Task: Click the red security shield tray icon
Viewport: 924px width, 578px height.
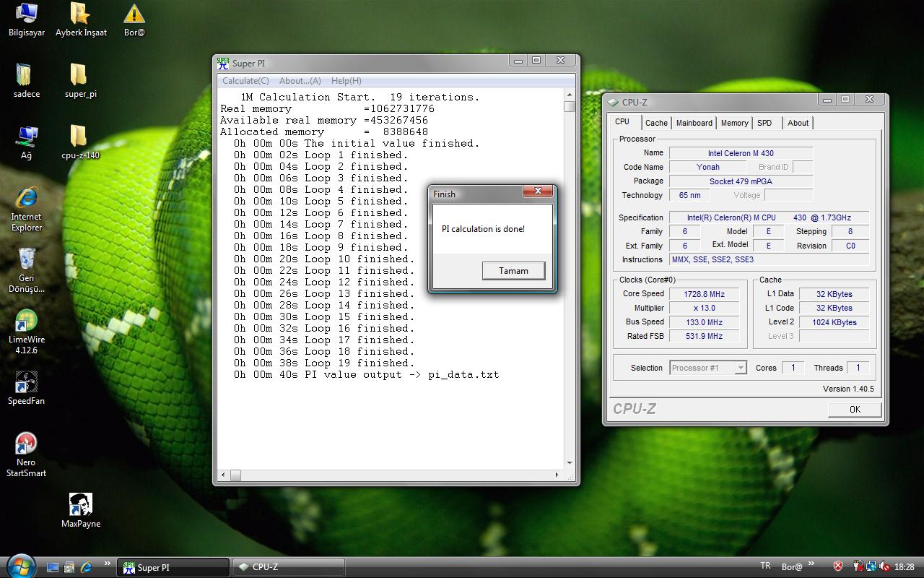Action: point(837,567)
